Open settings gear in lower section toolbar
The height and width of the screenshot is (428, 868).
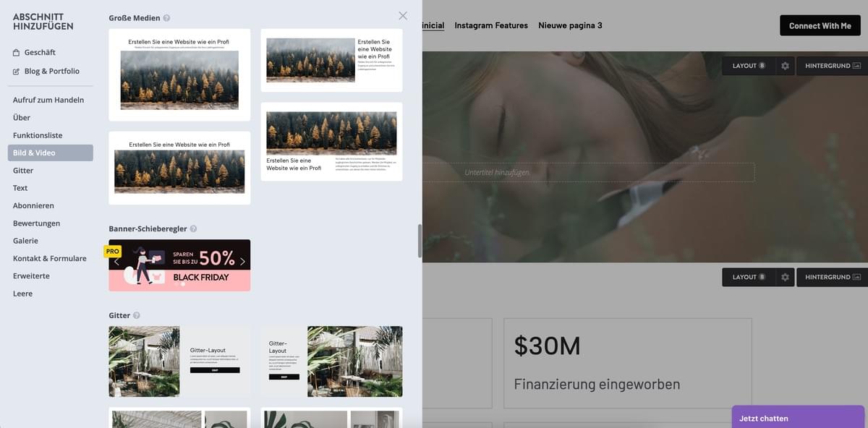(x=785, y=277)
